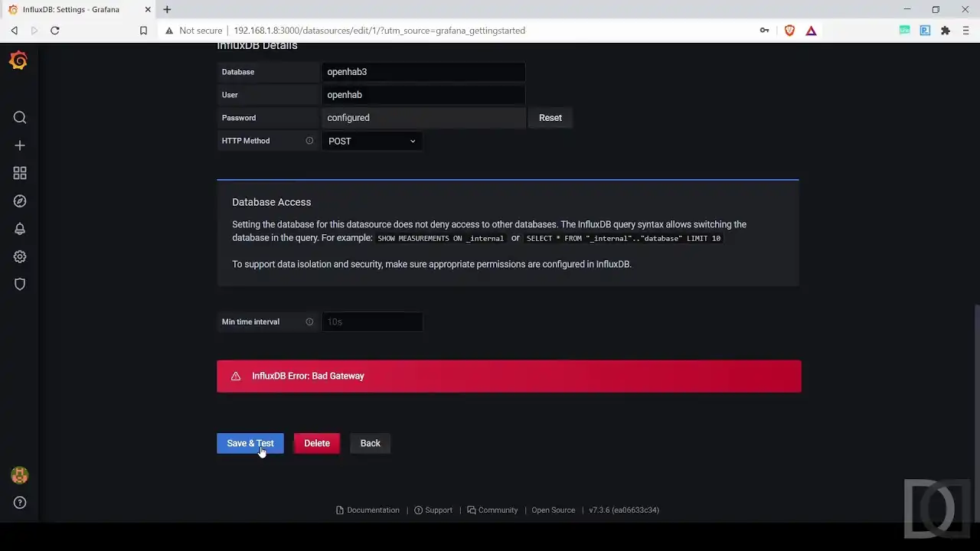Viewport: 980px width, 551px height.
Task: Click the browser address bar URL
Action: click(380, 31)
